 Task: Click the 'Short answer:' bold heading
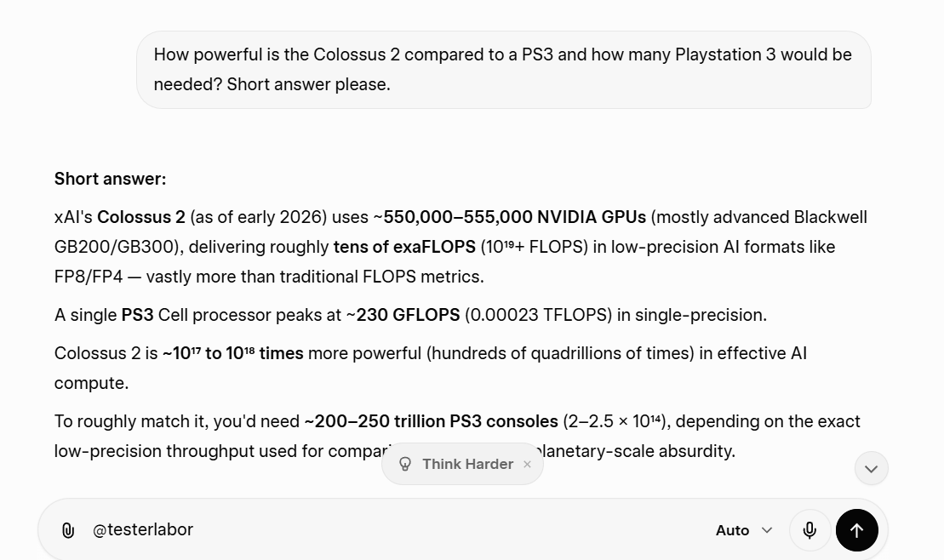pos(110,179)
